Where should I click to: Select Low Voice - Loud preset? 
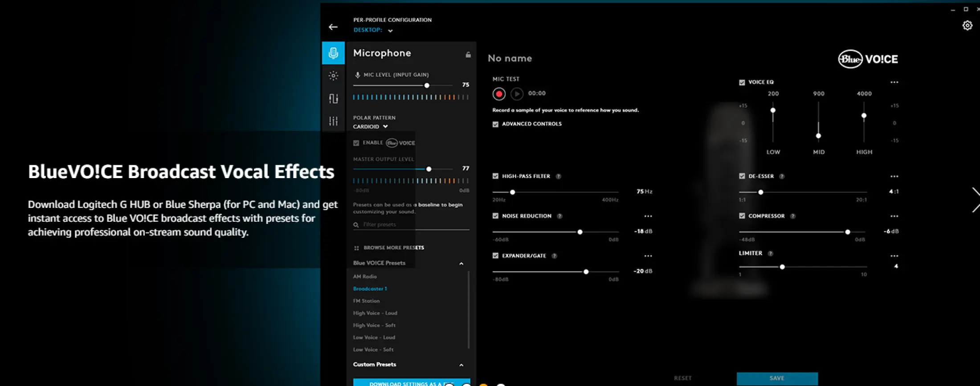click(374, 337)
